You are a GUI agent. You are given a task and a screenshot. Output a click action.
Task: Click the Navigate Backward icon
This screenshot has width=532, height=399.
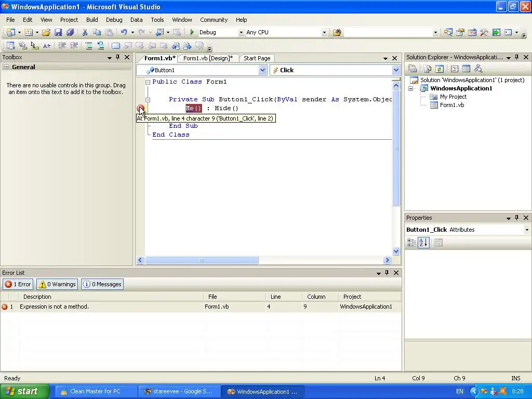tap(159, 32)
